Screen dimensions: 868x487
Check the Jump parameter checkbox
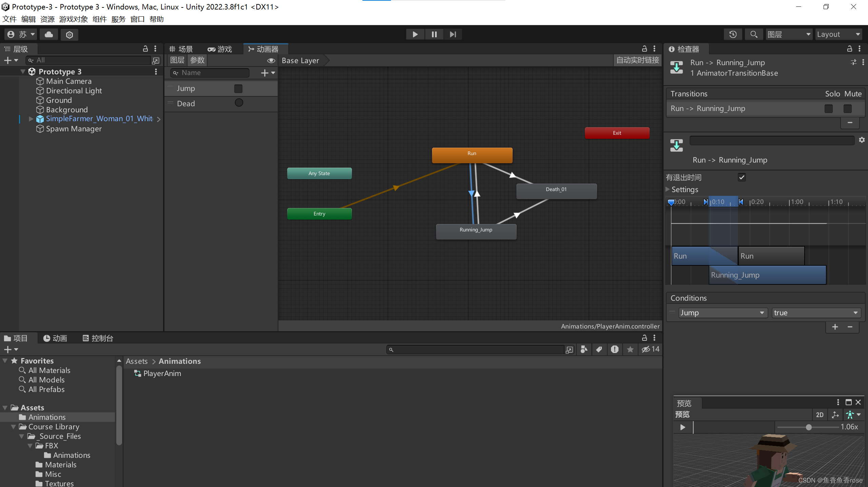pyautogui.click(x=238, y=89)
